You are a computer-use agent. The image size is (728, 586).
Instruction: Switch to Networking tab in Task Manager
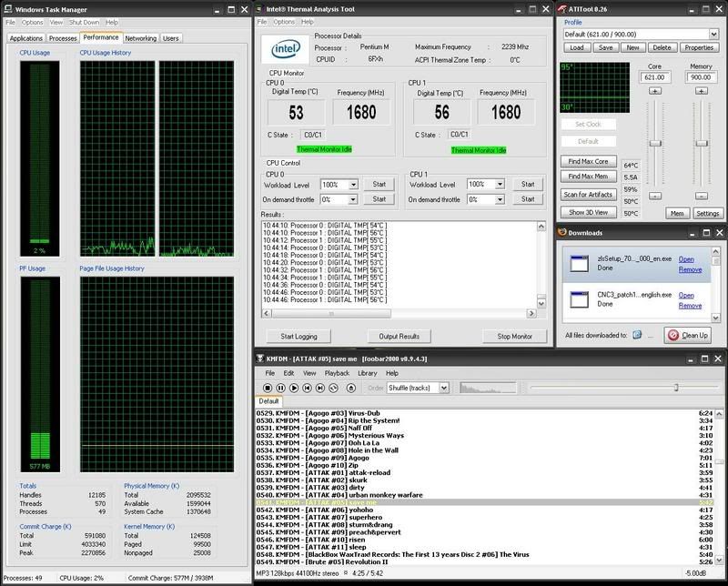click(x=141, y=38)
